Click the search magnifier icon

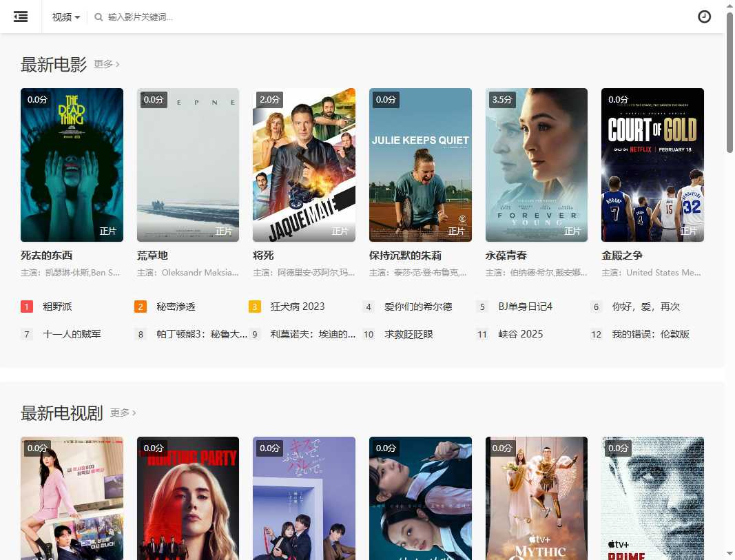click(99, 17)
